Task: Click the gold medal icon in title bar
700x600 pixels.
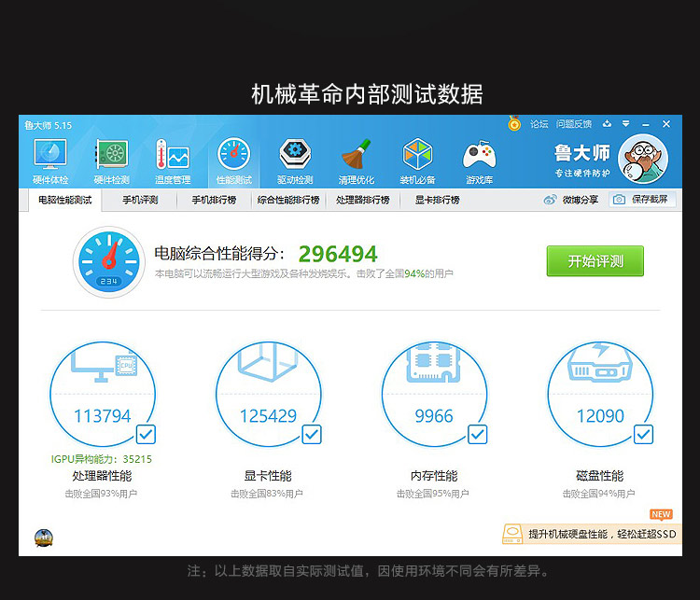Action: point(514,123)
